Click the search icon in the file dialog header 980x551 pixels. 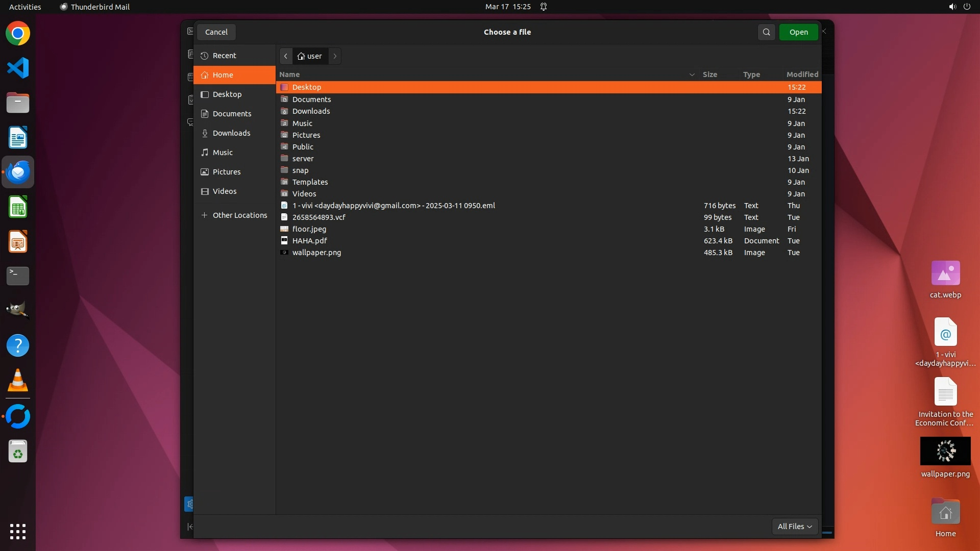(x=766, y=32)
